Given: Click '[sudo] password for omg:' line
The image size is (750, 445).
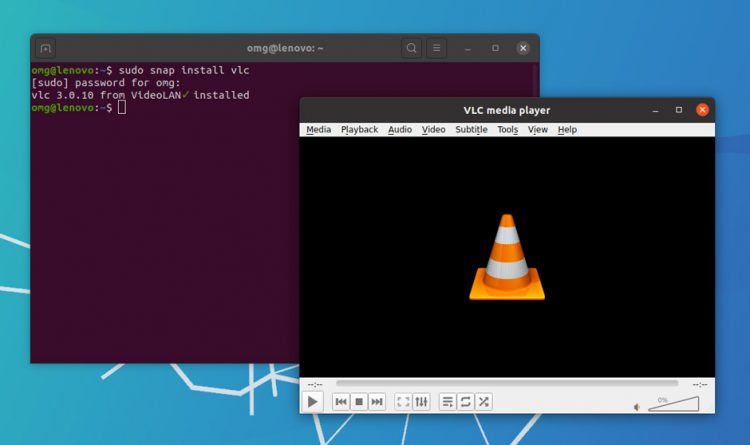Looking at the screenshot, I should click(x=106, y=83).
